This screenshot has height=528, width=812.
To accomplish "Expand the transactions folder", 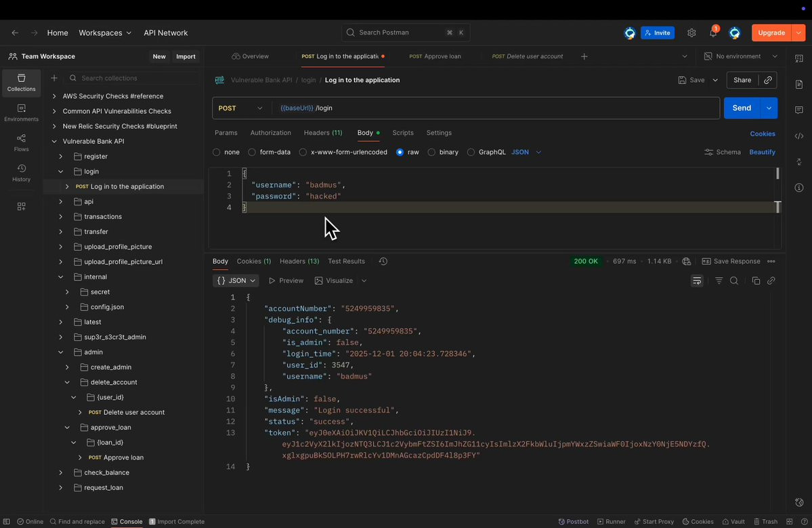I will pos(60,217).
